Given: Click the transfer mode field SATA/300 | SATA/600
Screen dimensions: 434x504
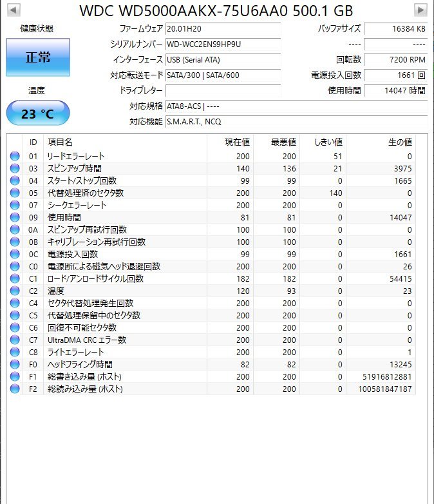Looking at the screenshot, I should point(223,75).
